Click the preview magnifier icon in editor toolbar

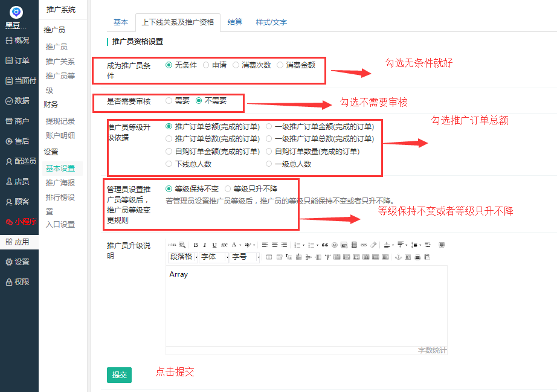coord(182,245)
